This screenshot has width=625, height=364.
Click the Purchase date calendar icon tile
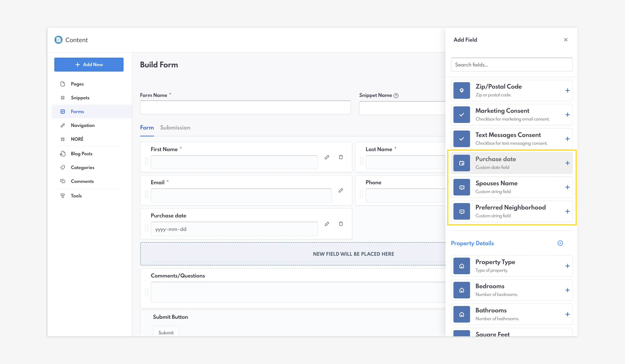[x=462, y=163]
